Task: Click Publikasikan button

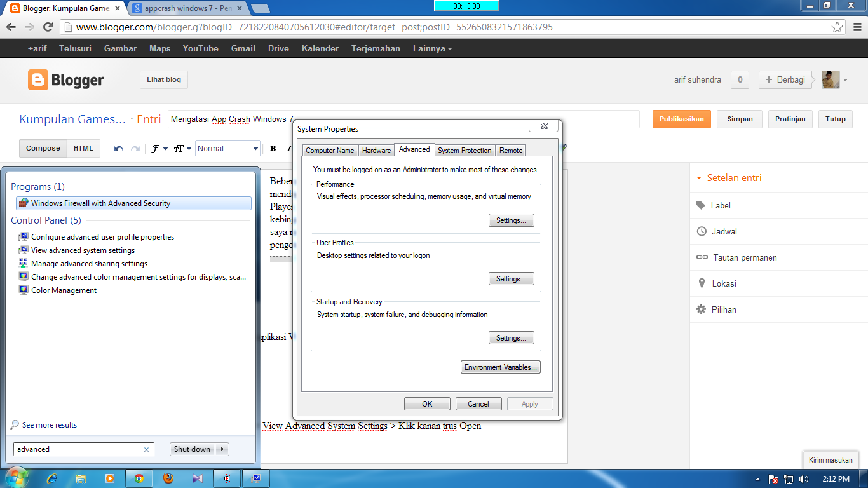Action: coord(682,119)
